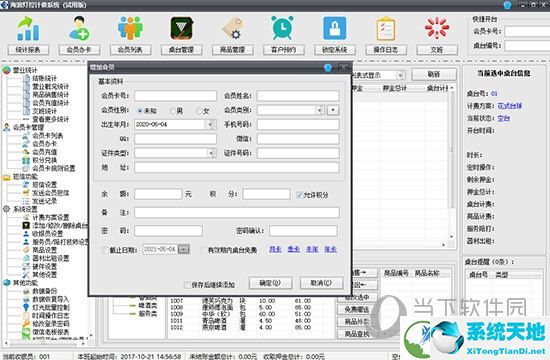
Task: Open 发送记录 in the sidebar
Action: tap(45, 201)
